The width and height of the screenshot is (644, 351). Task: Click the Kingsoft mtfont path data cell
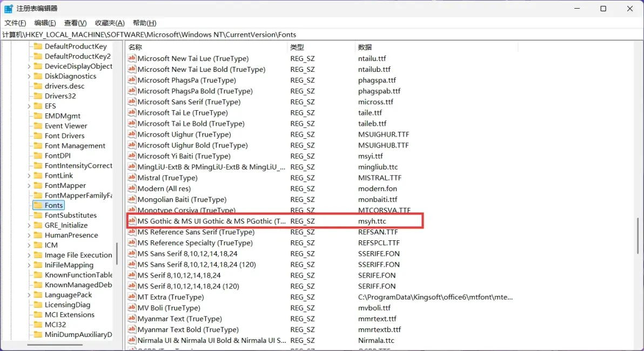pyautogui.click(x=435, y=297)
